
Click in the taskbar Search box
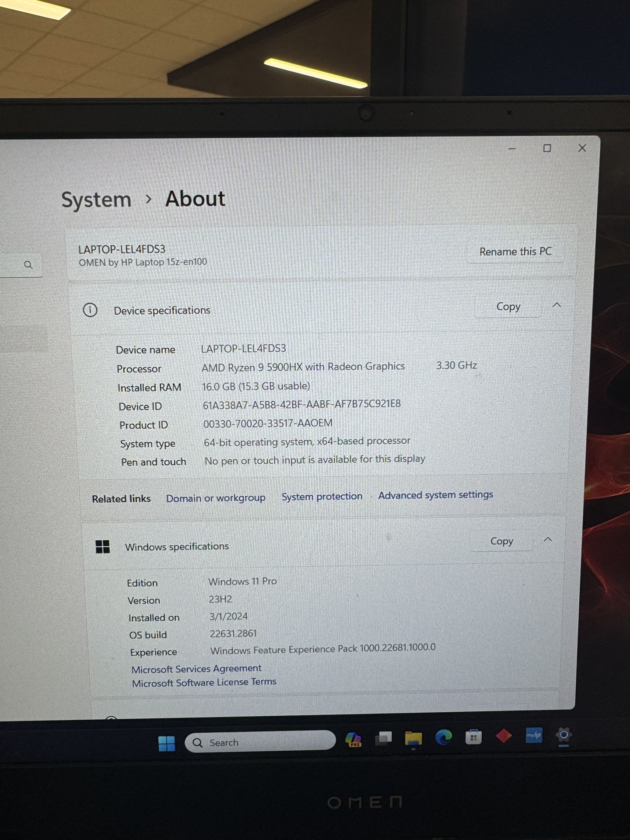coord(260,742)
